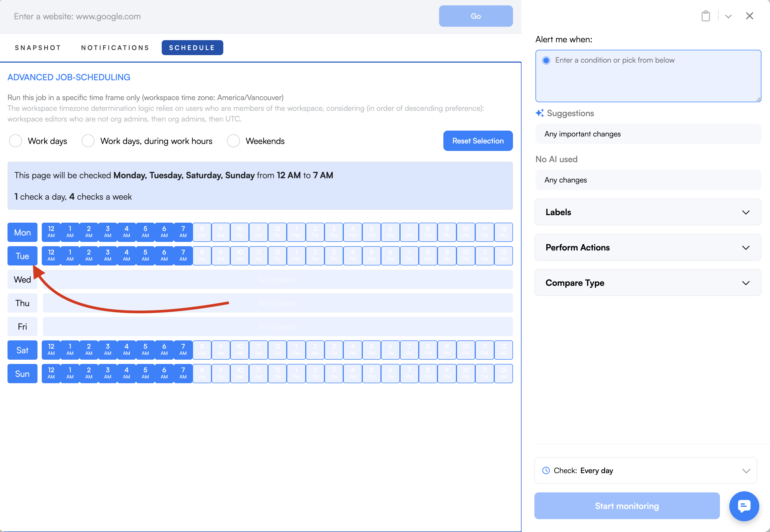
Task: Switch to the Snapshot tab
Action: (38, 48)
